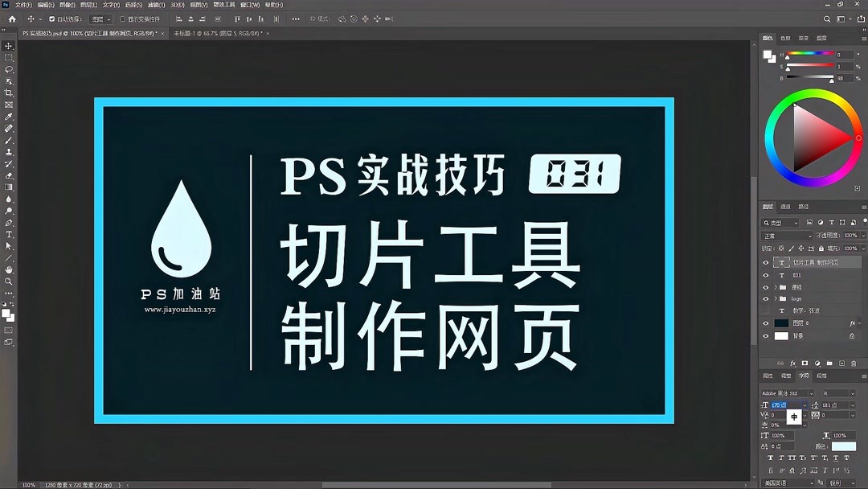Show the hidden 教学: 张波 text layer
Screen dimensions: 868x489
pos(764,310)
